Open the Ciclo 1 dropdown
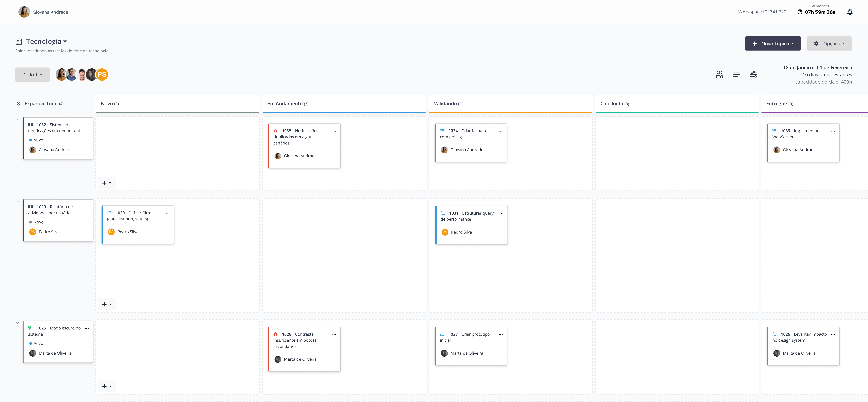Viewport: 868px width, 402px height. pos(33,75)
